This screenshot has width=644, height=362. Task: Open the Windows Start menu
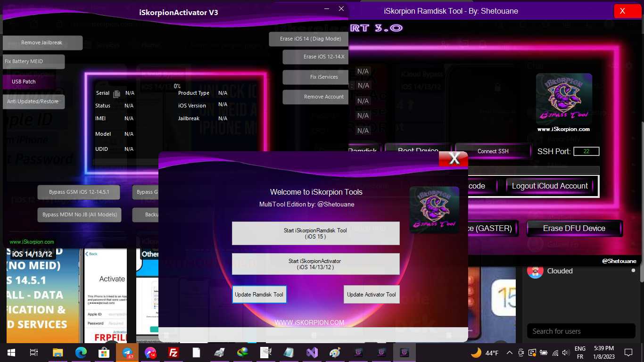(11, 353)
